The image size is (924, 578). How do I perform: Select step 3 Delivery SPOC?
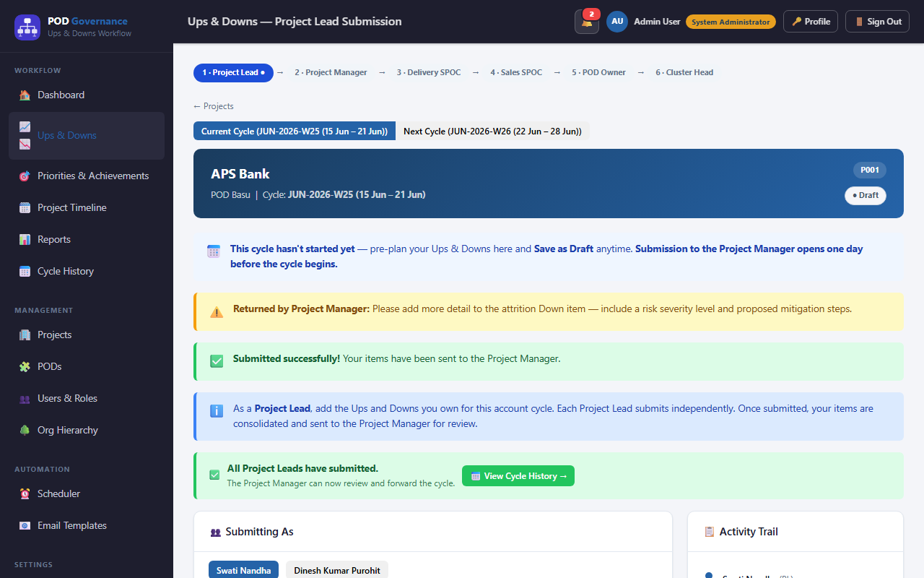(x=429, y=73)
